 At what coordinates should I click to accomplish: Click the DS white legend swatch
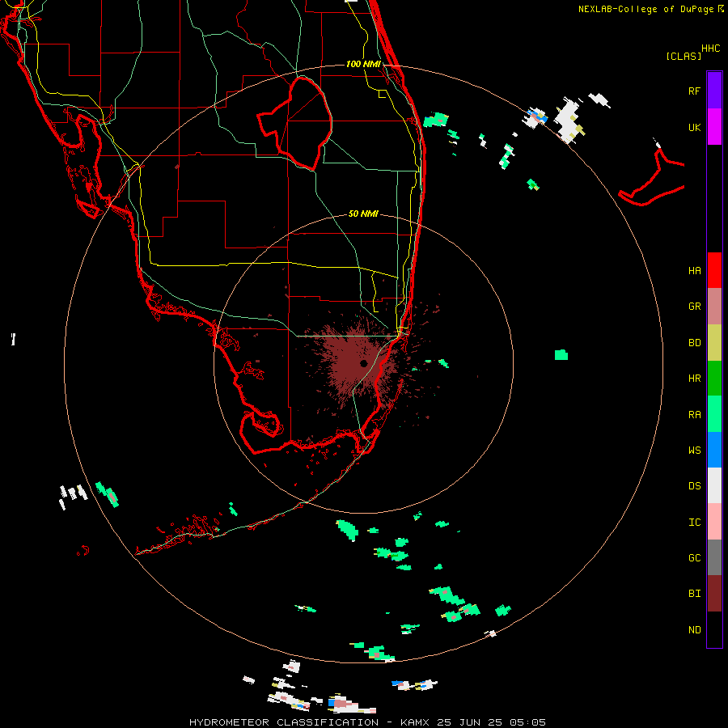714,485
